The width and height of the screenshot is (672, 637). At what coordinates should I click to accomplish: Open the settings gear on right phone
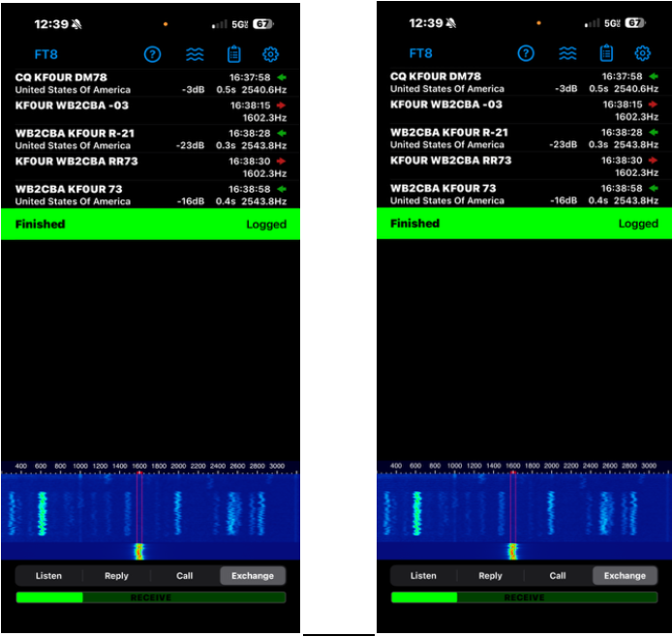tap(643, 53)
